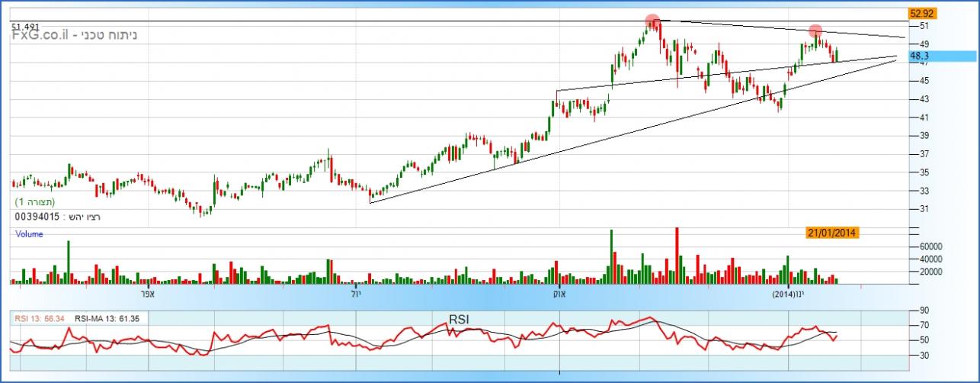Click the tallest red volume bar
Viewport: 980px width, 383px height.
coord(676,255)
